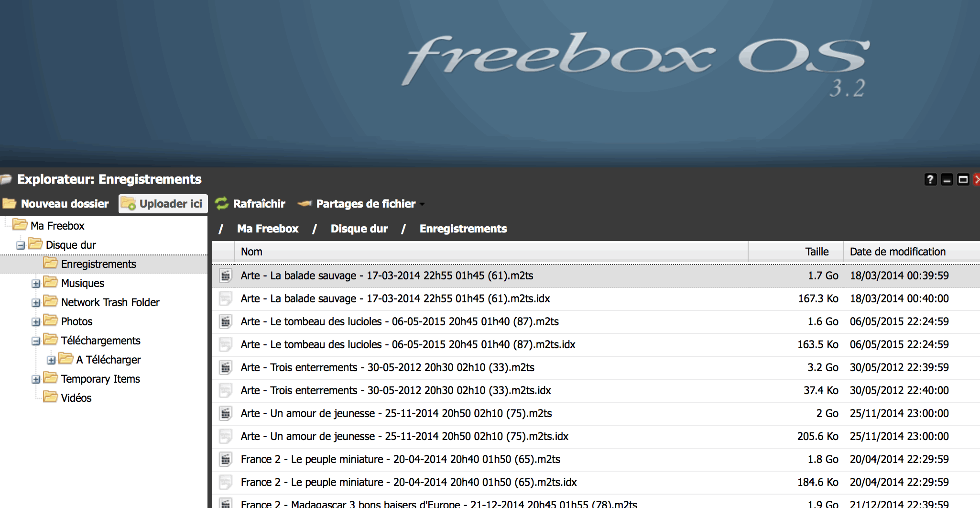Select Ma Freebox in the folder tree

point(57,226)
